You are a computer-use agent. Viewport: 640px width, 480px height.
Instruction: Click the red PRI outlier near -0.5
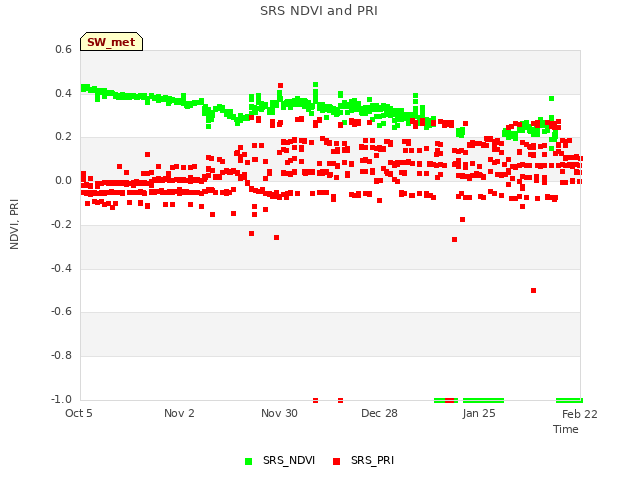pos(533,291)
